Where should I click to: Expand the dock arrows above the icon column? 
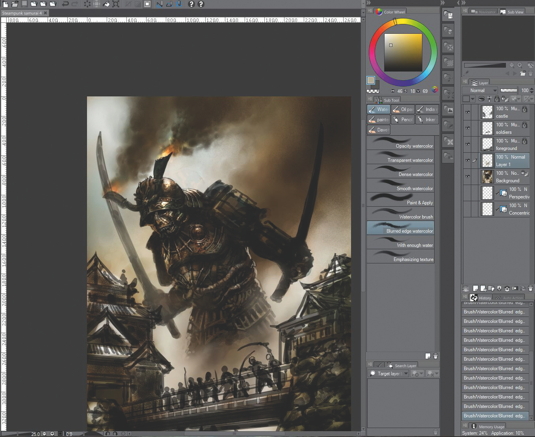point(443,3)
